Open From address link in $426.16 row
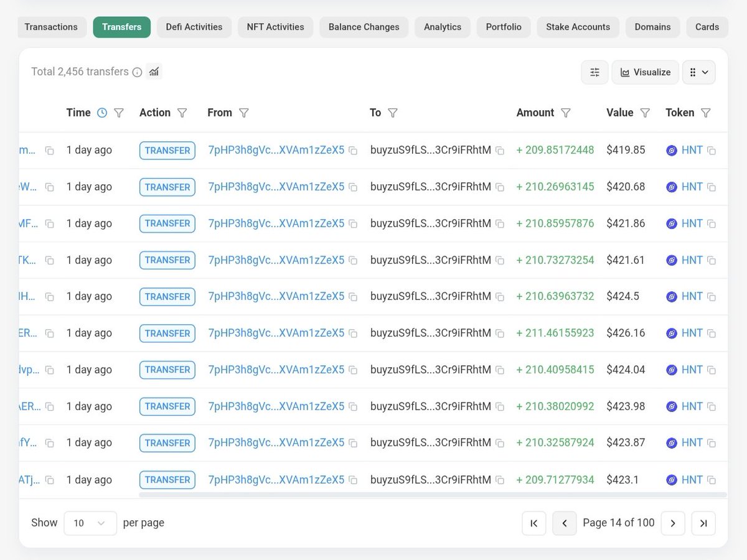Screen dimensions: 747x560 276,333
